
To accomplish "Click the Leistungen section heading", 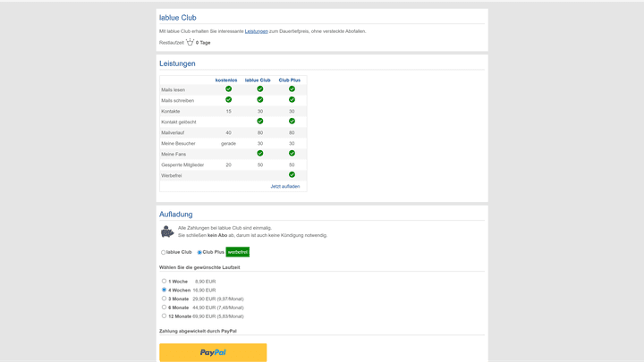I will click(177, 63).
